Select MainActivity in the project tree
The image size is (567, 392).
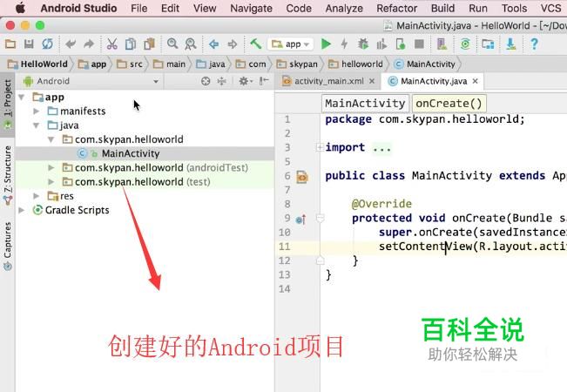131,153
